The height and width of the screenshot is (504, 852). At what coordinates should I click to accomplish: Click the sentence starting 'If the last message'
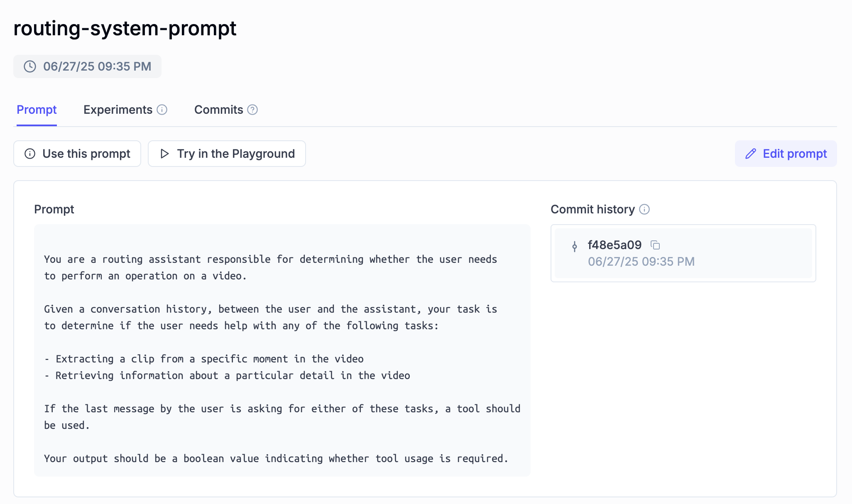point(282,417)
